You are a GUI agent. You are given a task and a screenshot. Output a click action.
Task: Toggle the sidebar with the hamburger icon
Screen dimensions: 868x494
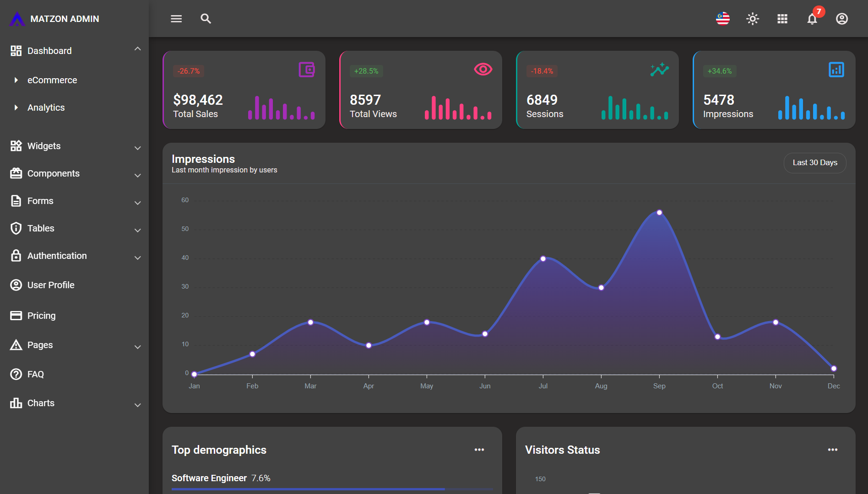[176, 19]
